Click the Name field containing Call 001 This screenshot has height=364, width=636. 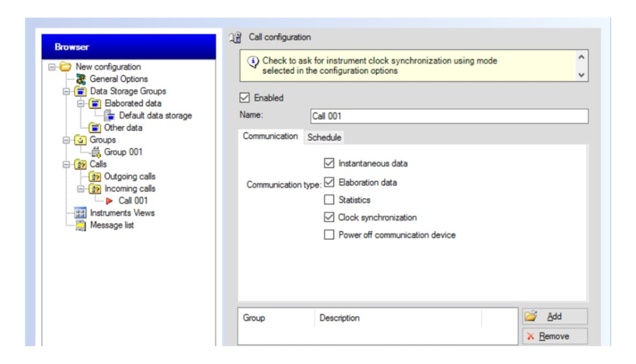point(448,116)
